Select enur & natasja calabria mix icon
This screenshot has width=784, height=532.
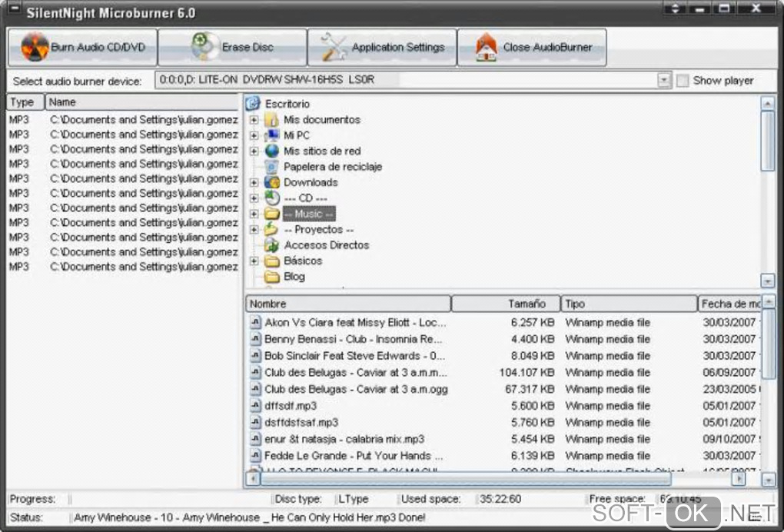pyautogui.click(x=255, y=438)
